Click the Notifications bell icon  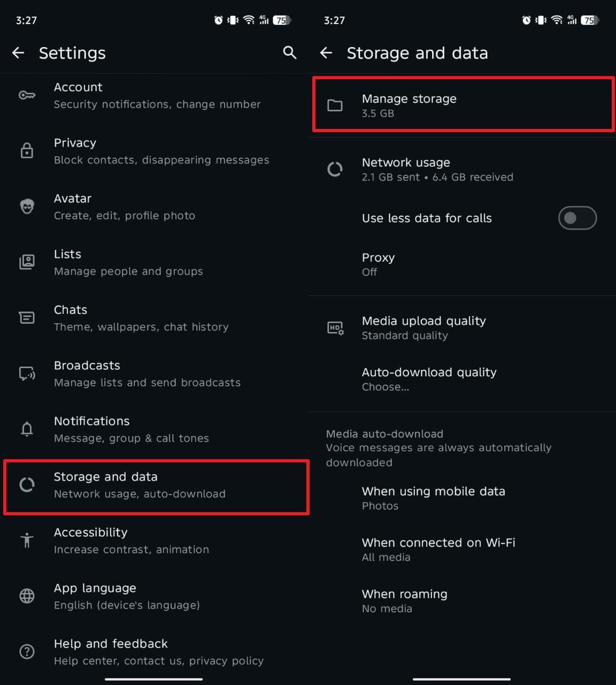click(27, 429)
